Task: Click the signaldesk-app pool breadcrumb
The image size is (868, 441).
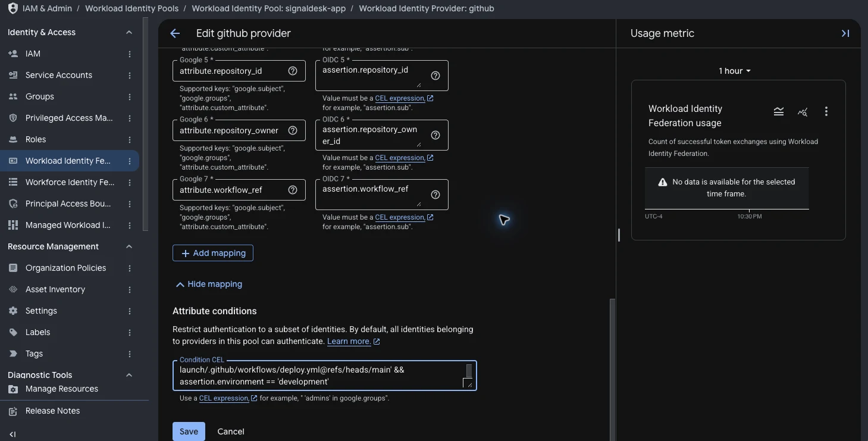Action: (269, 8)
